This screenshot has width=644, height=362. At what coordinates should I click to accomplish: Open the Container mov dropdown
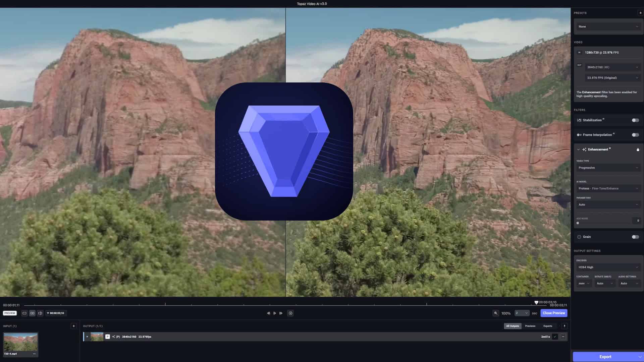(x=584, y=283)
